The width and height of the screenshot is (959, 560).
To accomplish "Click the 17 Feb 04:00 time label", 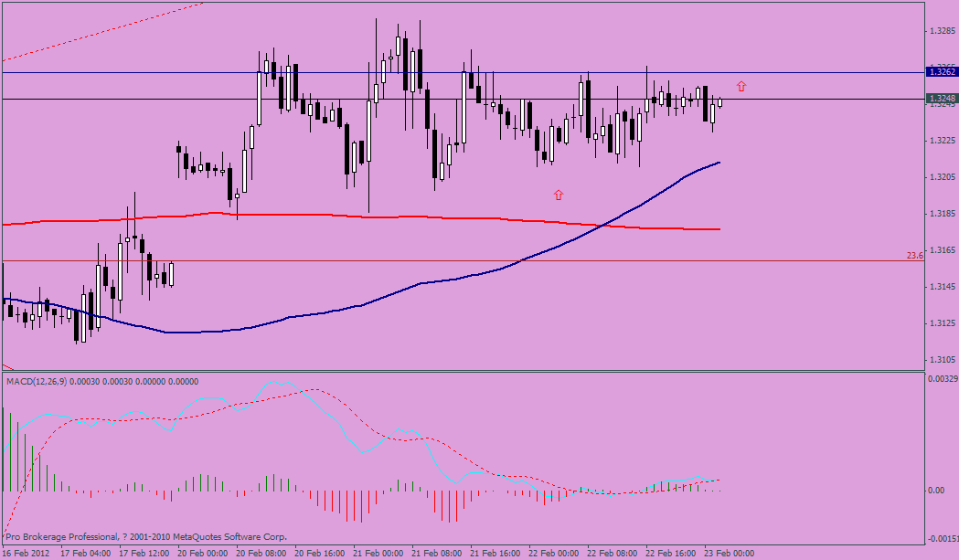I will click(x=86, y=554).
